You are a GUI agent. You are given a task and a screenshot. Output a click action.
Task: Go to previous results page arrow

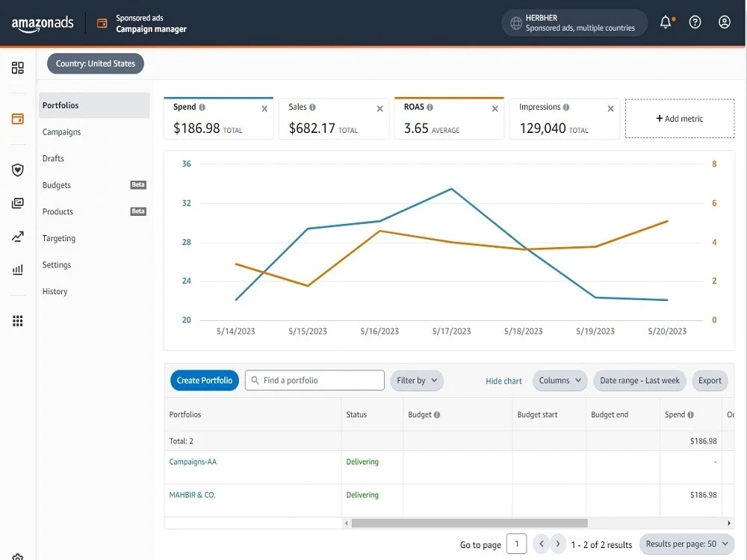541,544
